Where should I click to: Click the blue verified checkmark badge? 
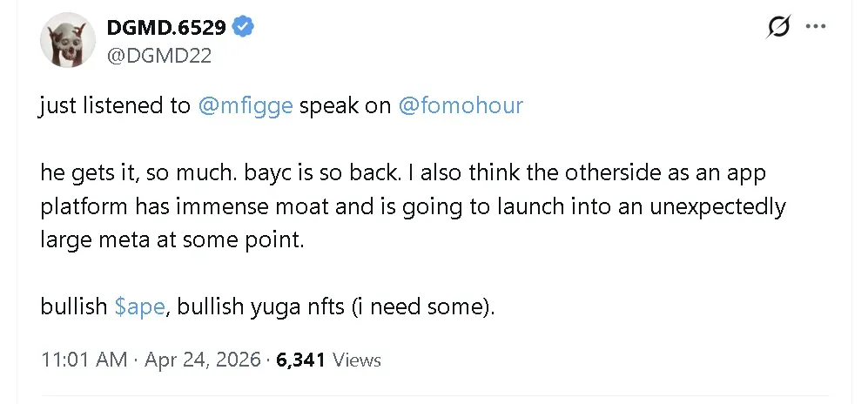tap(244, 28)
